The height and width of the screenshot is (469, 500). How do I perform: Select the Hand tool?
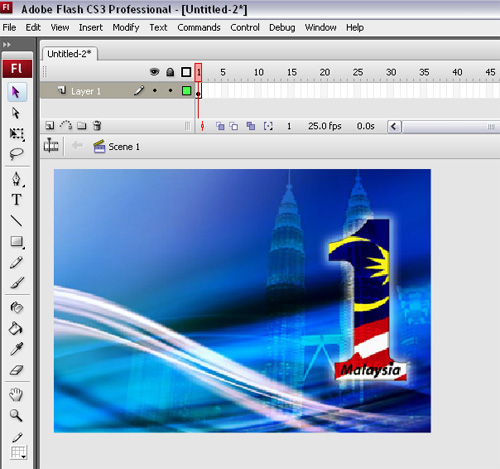coord(16,395)
